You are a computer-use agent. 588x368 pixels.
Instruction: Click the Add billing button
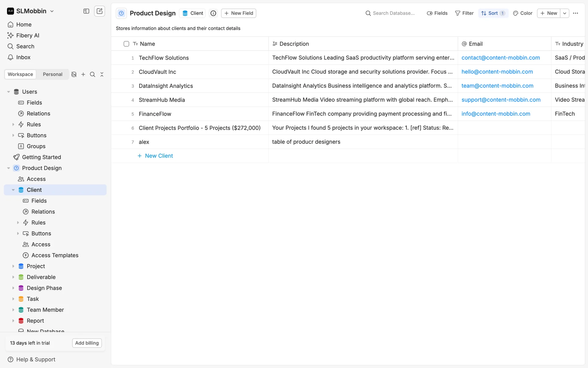coord(87,343)
